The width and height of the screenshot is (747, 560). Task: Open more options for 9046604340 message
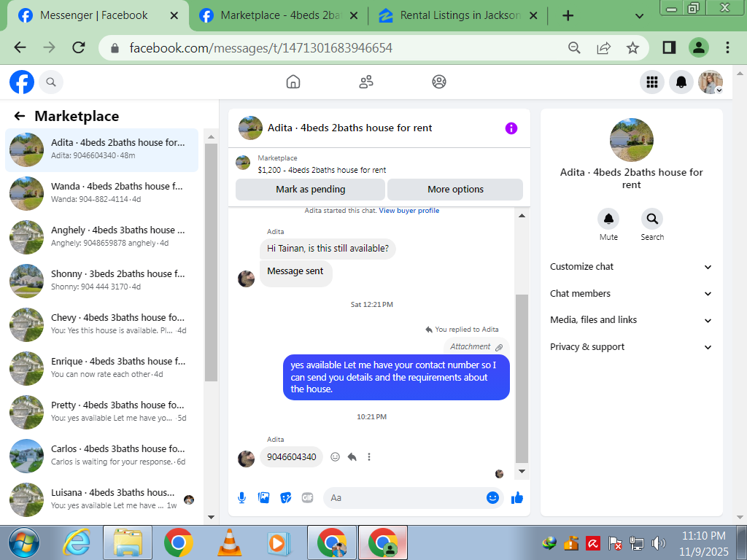click(x=368, y=457)
